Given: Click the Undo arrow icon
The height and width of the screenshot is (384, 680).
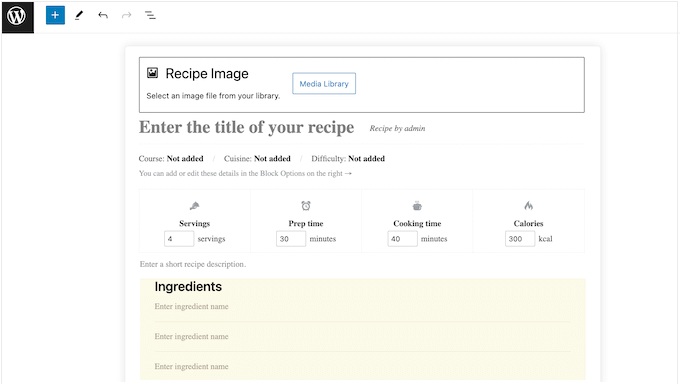Looking at the screenshot, I should coord(103,16).
